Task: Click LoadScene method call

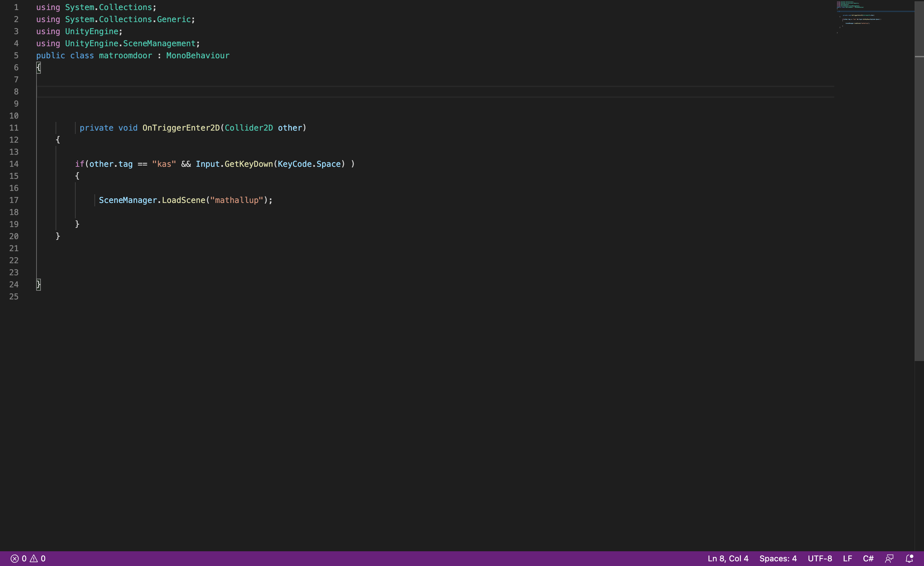Action: click(184, 200)
